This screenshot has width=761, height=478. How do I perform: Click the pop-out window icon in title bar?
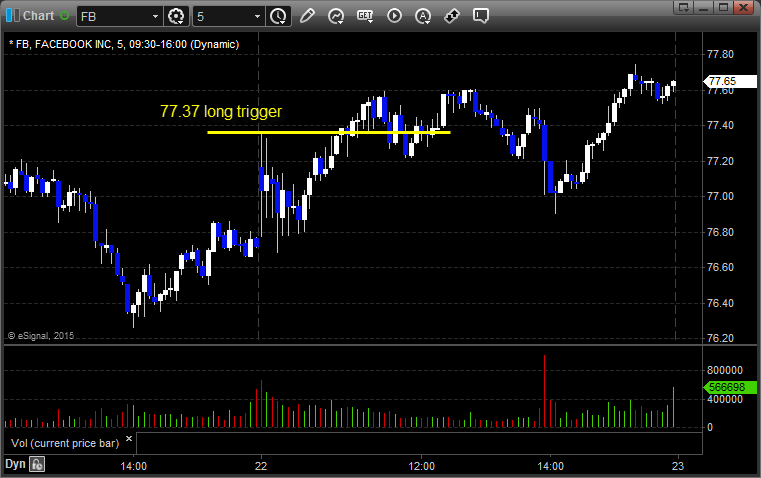point(684,7)
